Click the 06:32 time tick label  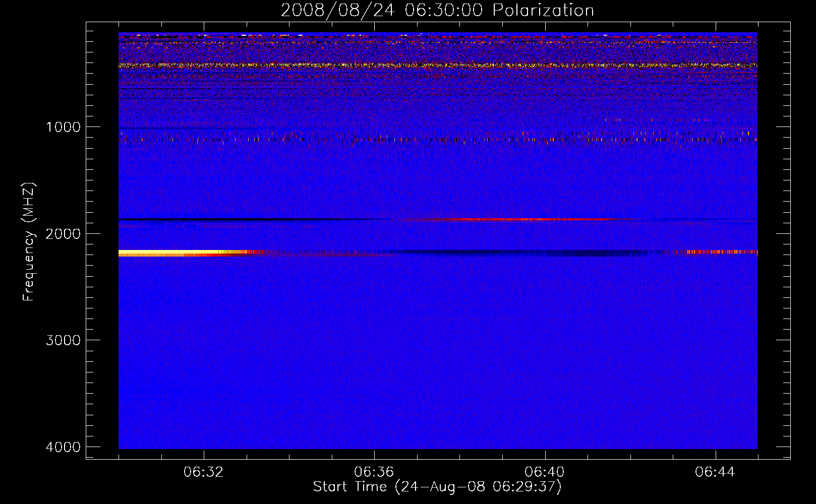click(x=204, y=472)
